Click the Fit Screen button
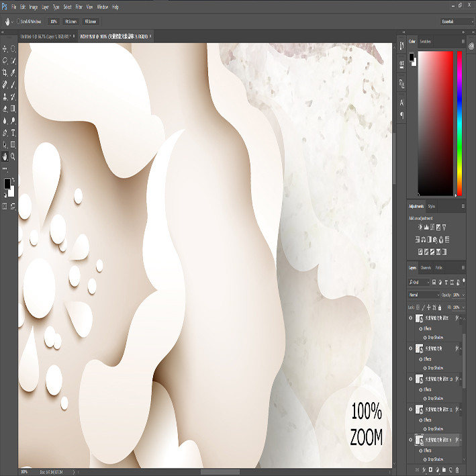The image size is (476, 476). point(70,21)
